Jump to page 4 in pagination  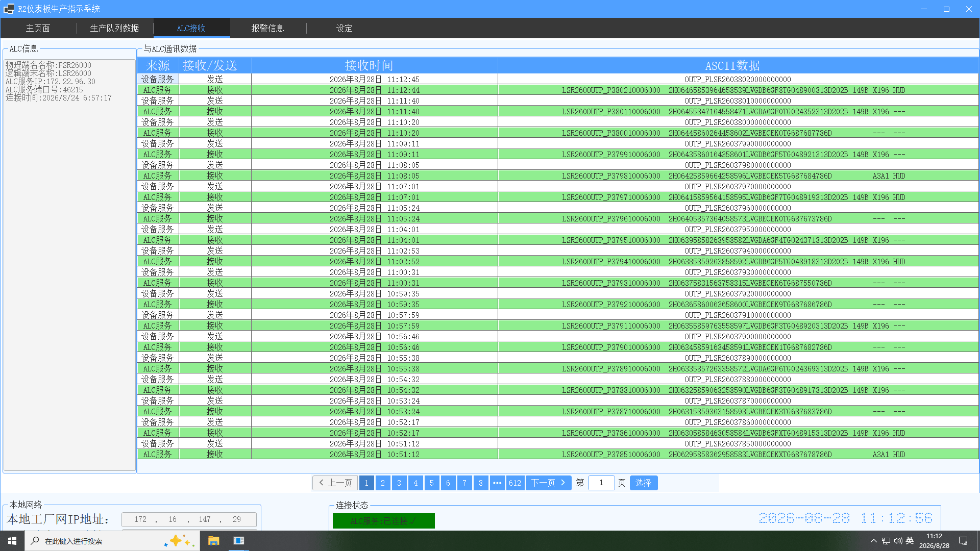pos(415,483)
